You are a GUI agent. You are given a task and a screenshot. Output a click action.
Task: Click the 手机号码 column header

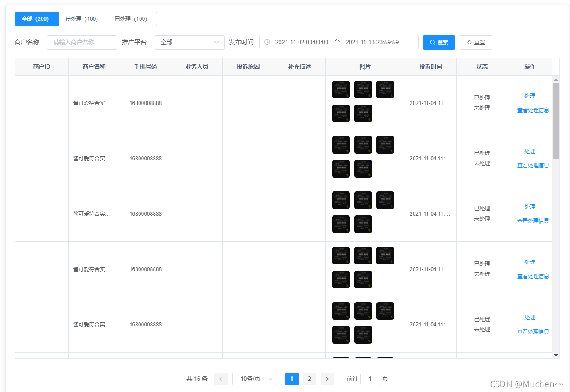145,67
